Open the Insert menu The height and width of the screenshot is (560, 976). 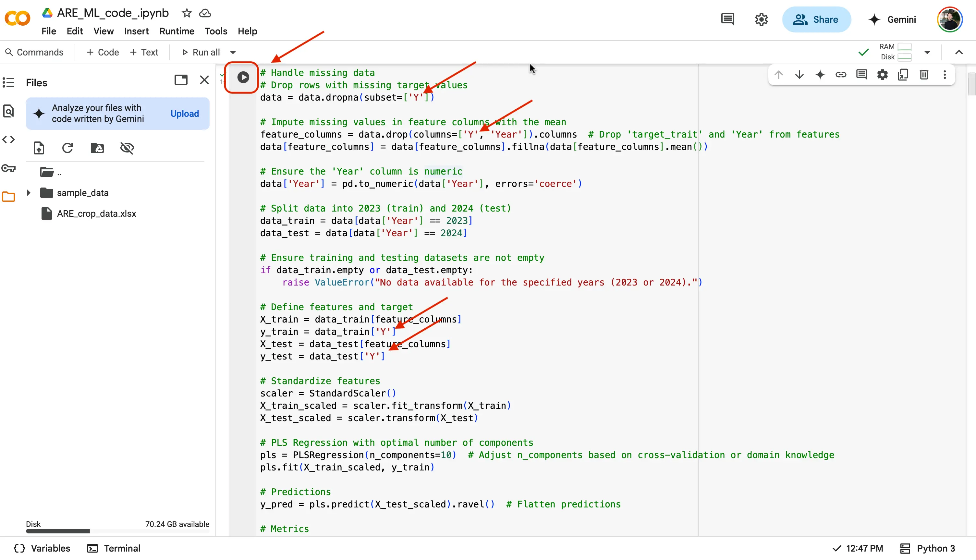(x=136, y=31)
